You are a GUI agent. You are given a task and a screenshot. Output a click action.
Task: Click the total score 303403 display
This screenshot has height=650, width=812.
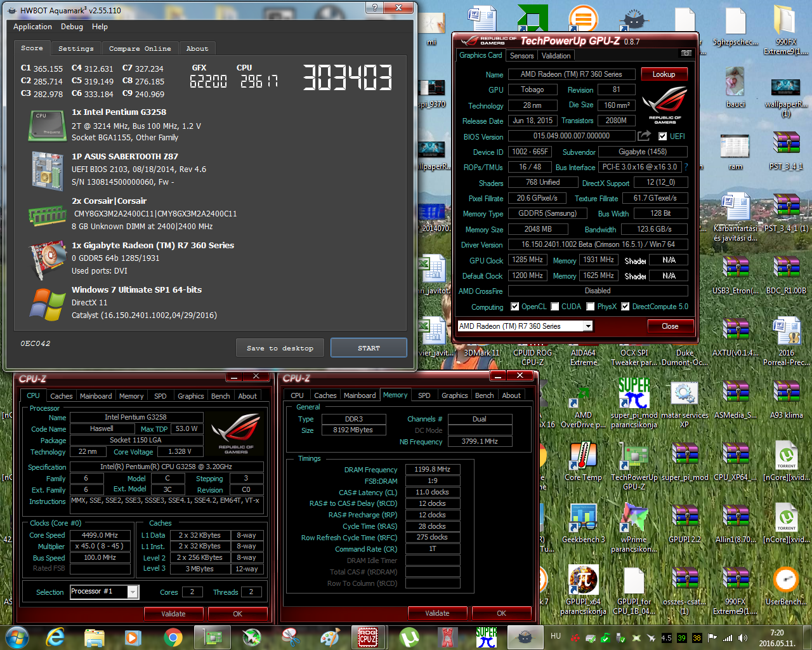[347, 78]
